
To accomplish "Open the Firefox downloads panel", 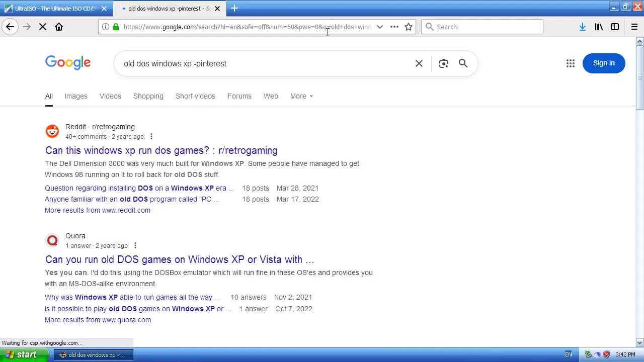I will pyautogui.click(x=582, y=27).
